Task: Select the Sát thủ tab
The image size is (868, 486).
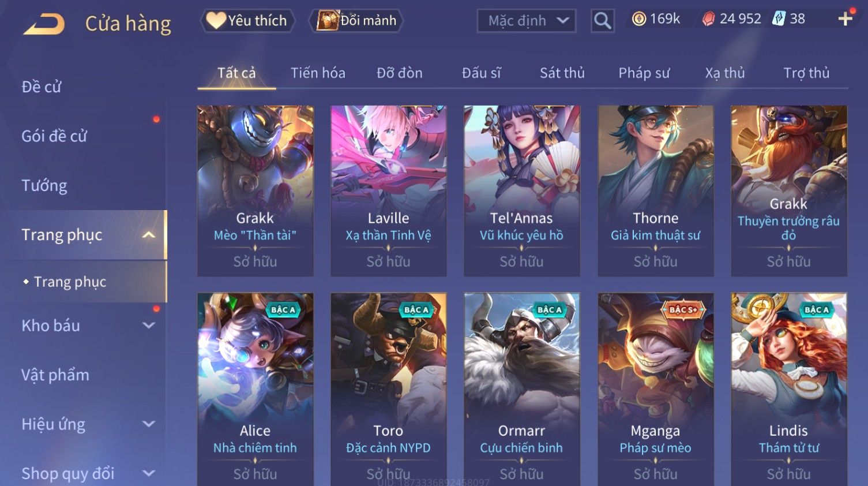Action: 562,73
